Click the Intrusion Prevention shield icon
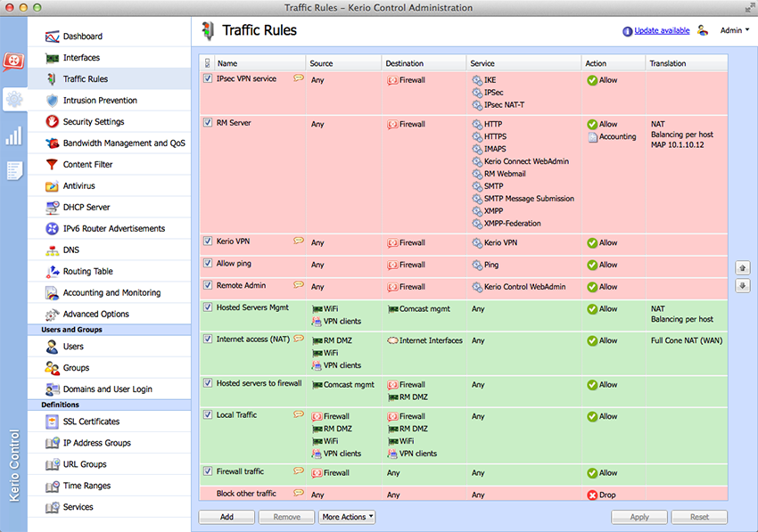Image resolution: width=758 pixels, height=532 pixels. (52, 101)
